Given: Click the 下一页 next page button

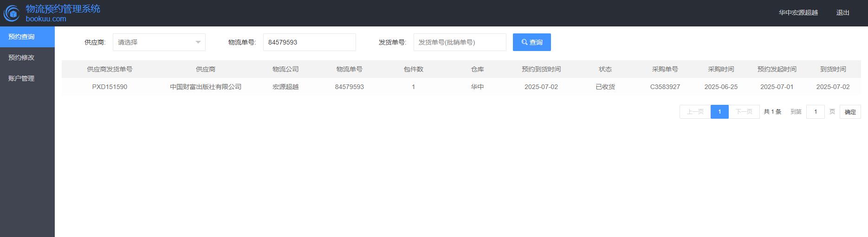Looking at the screenshot, I should tap(744, 112).
